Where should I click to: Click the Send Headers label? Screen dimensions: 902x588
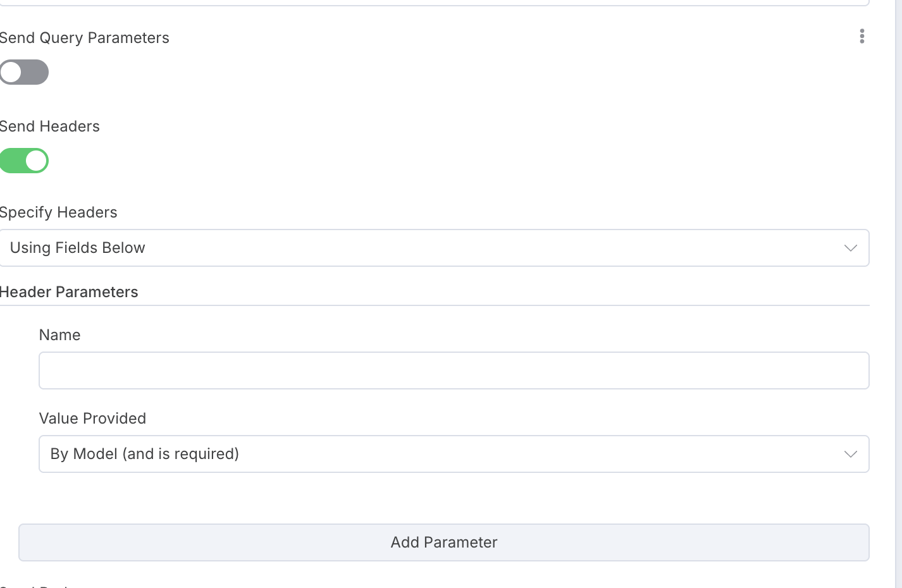pos(50,126)
